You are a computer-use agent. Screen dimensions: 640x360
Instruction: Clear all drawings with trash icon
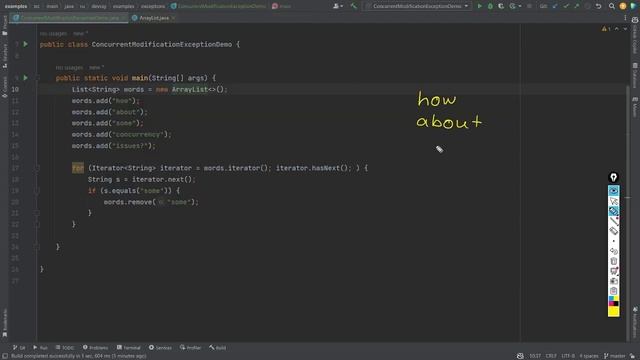[613, 261]
